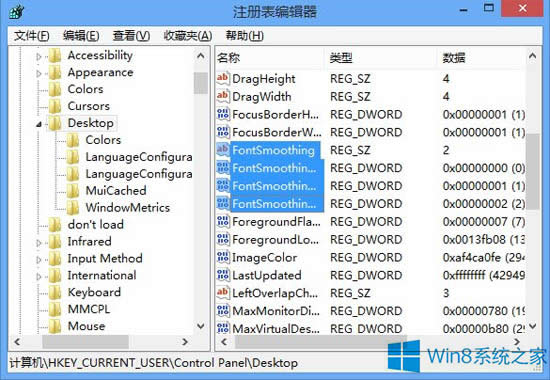Click the DragHeight string value icon
This screenshot has height=380, width=550.
click(223, 78)
